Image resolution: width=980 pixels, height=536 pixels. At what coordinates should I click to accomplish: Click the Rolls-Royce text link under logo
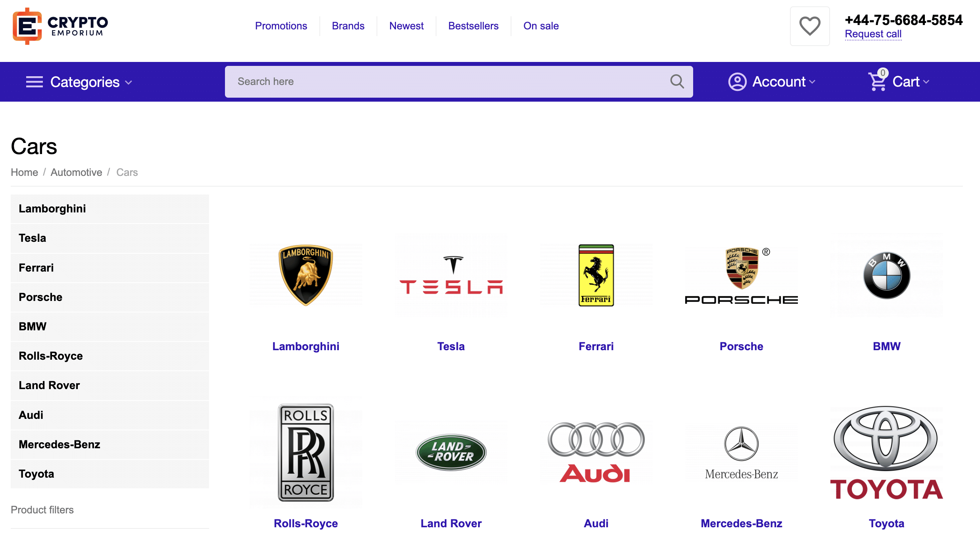306,523
